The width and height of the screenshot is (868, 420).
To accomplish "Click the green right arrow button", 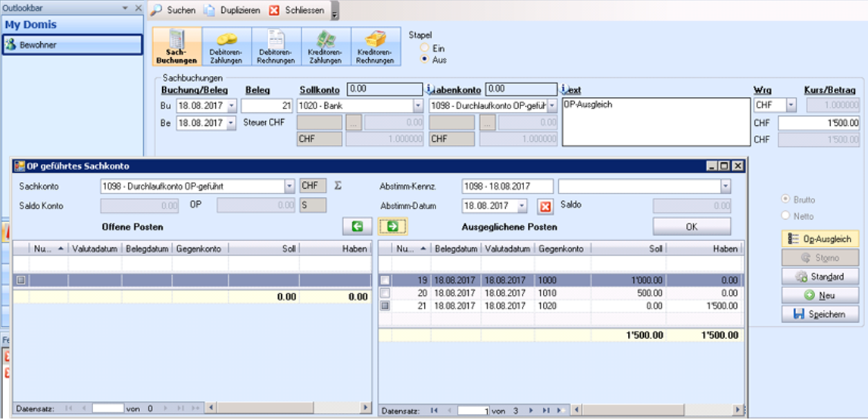I will 393,226.
